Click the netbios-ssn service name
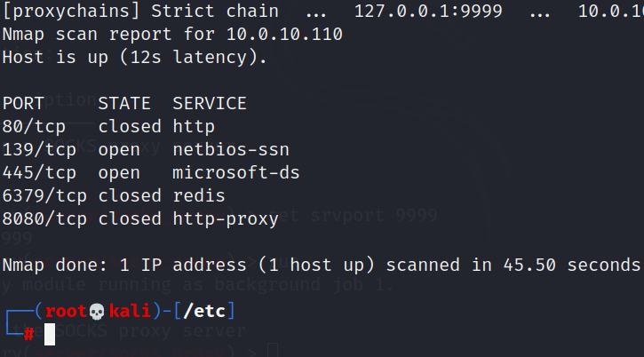This screenshot has width=644, height=357. [230, 149]
